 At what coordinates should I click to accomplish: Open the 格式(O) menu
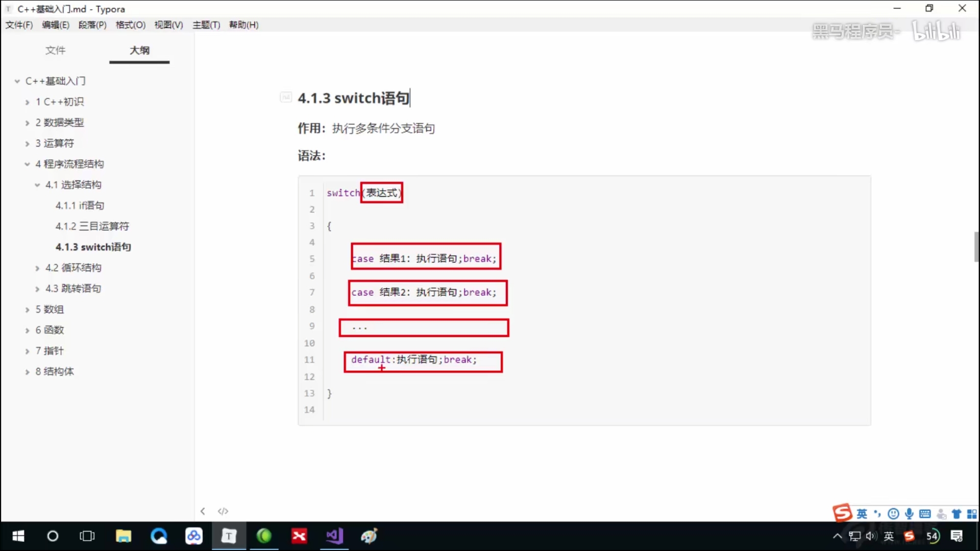click(x=130, y=24)
